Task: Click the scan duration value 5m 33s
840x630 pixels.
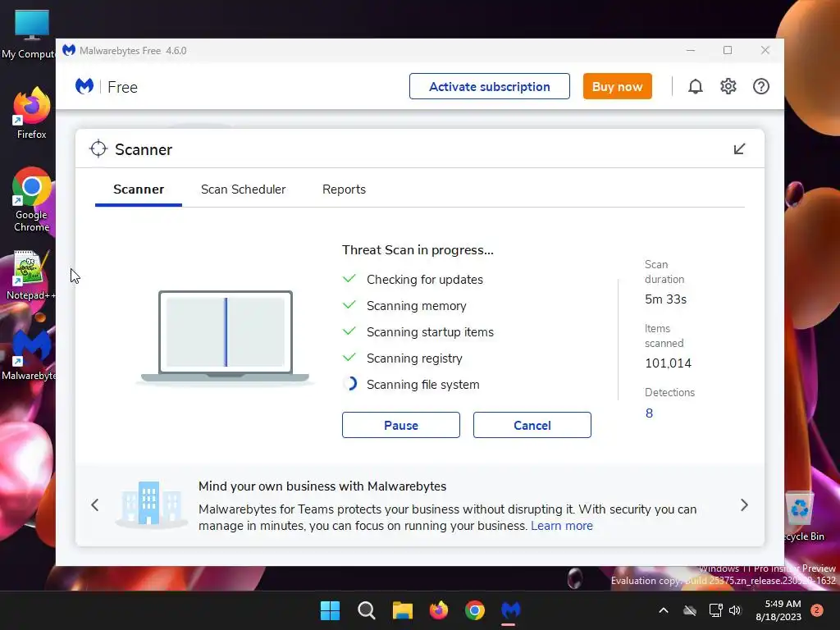Action: (665, 299)
